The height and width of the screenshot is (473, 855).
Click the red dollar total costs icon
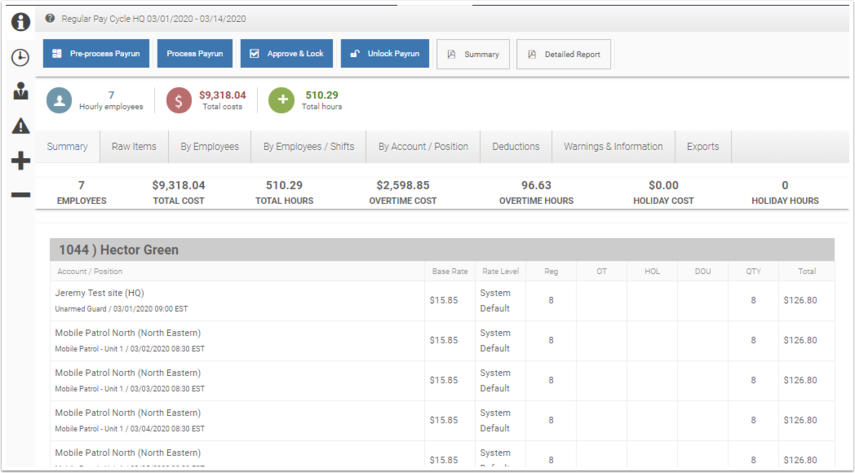pyautogui.click(x=179, y=100)
